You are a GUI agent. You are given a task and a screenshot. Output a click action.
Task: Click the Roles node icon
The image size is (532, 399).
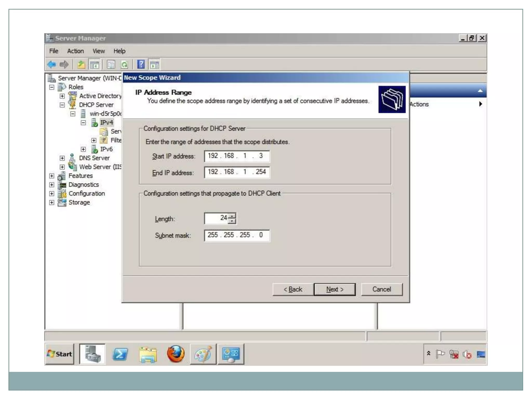point(62,87)
